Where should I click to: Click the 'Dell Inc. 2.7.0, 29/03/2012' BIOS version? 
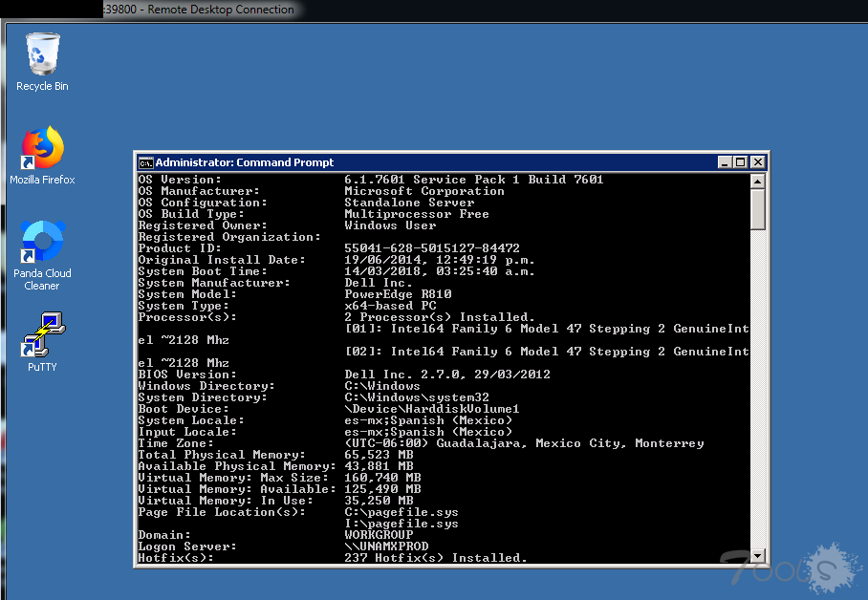click(447, 375)
